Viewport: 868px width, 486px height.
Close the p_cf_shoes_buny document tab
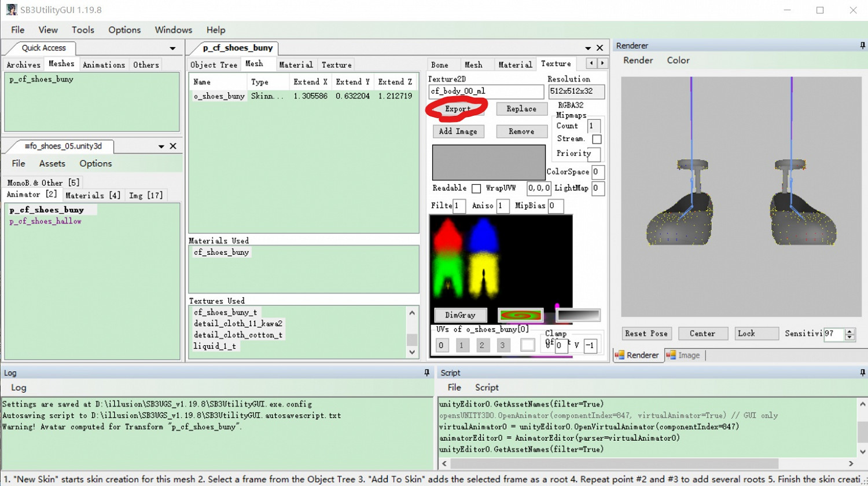click(600, 48)
